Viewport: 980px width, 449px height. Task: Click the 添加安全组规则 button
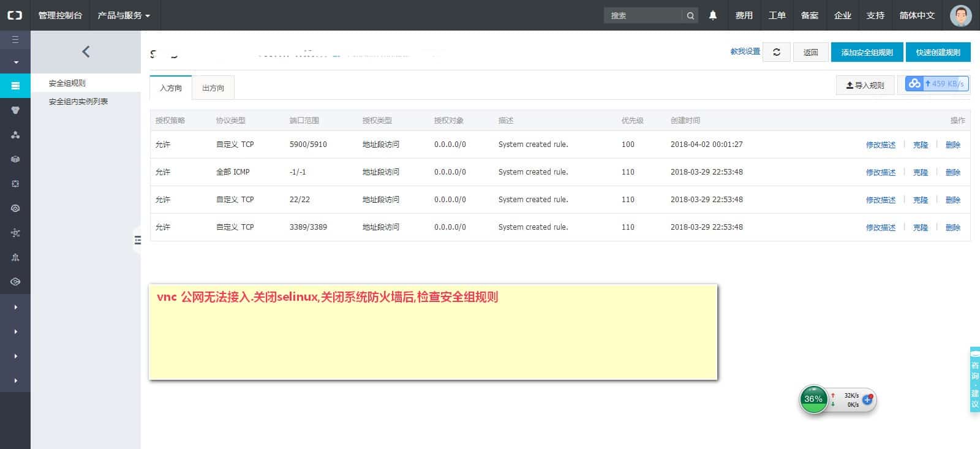click(x=867, y=53)
